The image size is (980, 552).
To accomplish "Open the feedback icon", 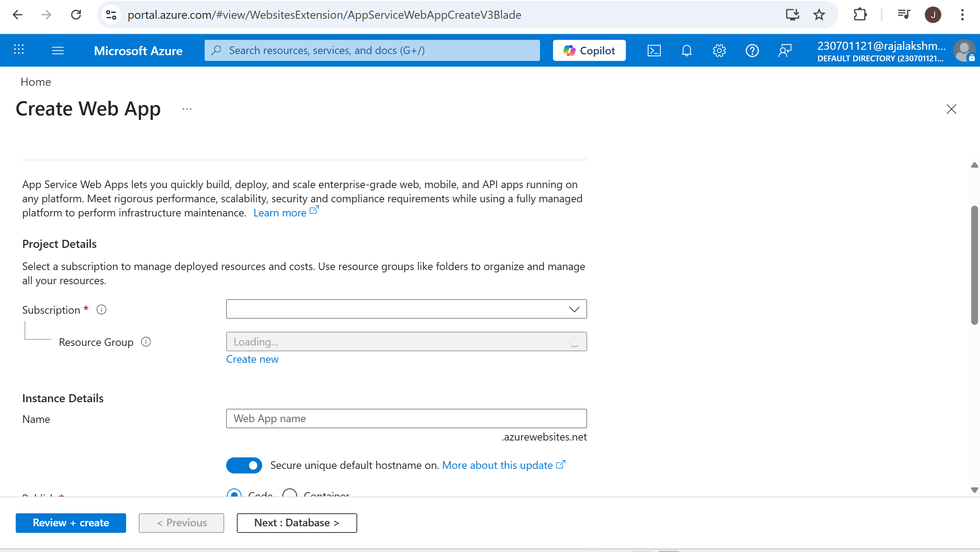I will pyautogui.click(x=785, y=51).
